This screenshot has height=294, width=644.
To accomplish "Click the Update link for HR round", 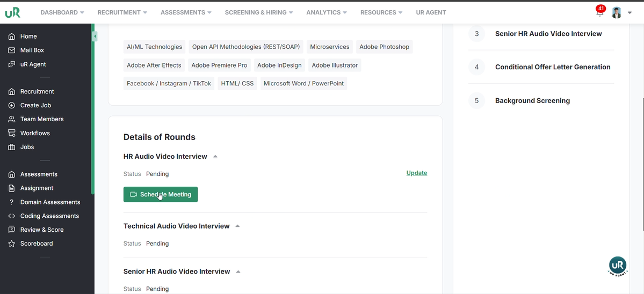I will pyautogui.click(x=416, y=173).
